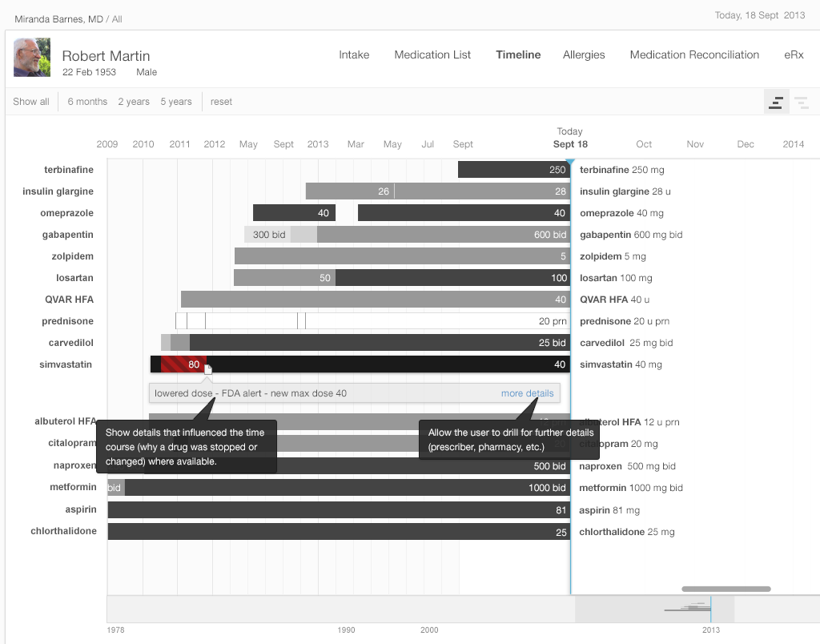Click Robert Martin's patient photo
This screenshot has height=644, width=820.
pos(32,58)
